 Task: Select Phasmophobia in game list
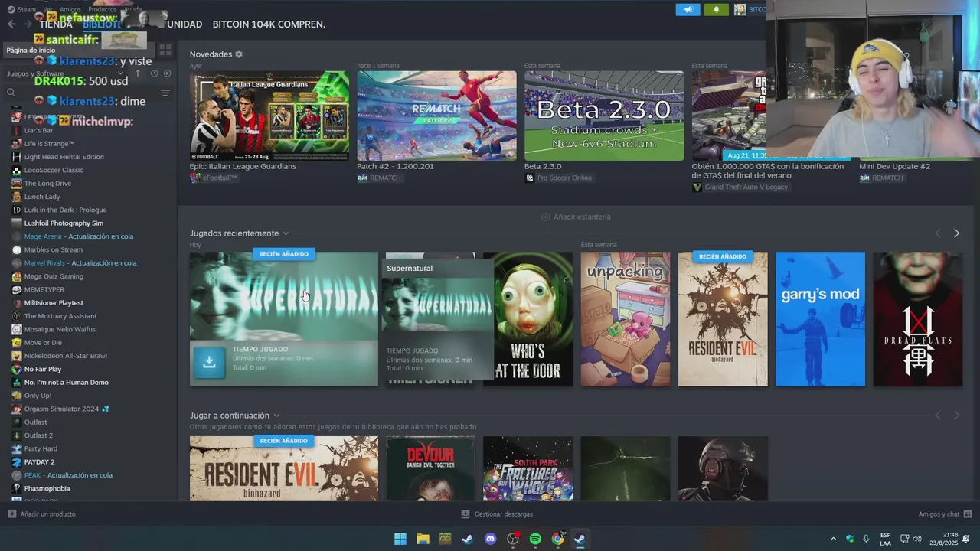pos(47,488)
